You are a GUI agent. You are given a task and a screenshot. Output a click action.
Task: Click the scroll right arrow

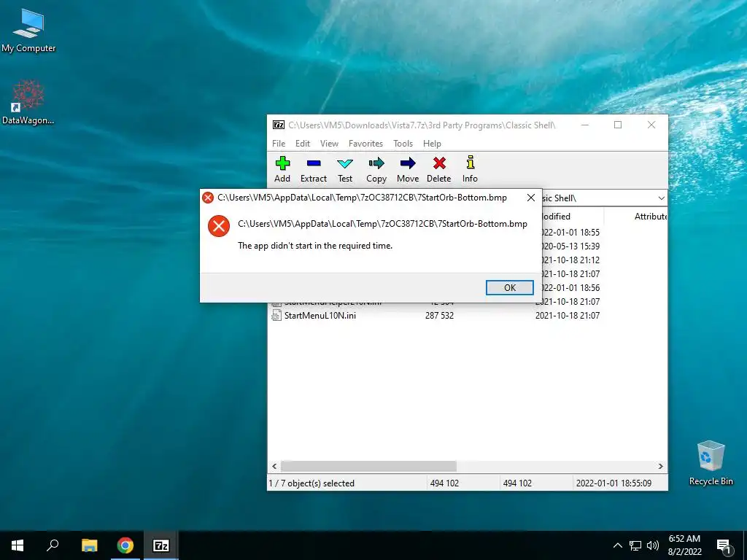click(660, 466)
